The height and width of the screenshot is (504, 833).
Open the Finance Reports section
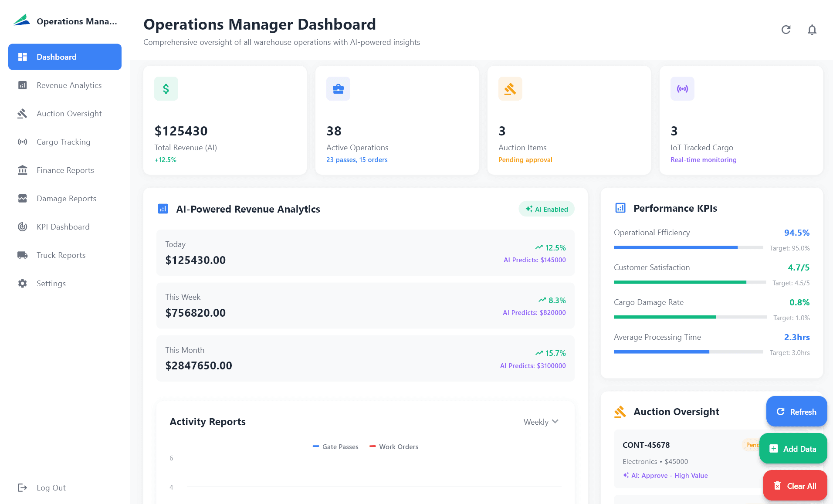22,170
